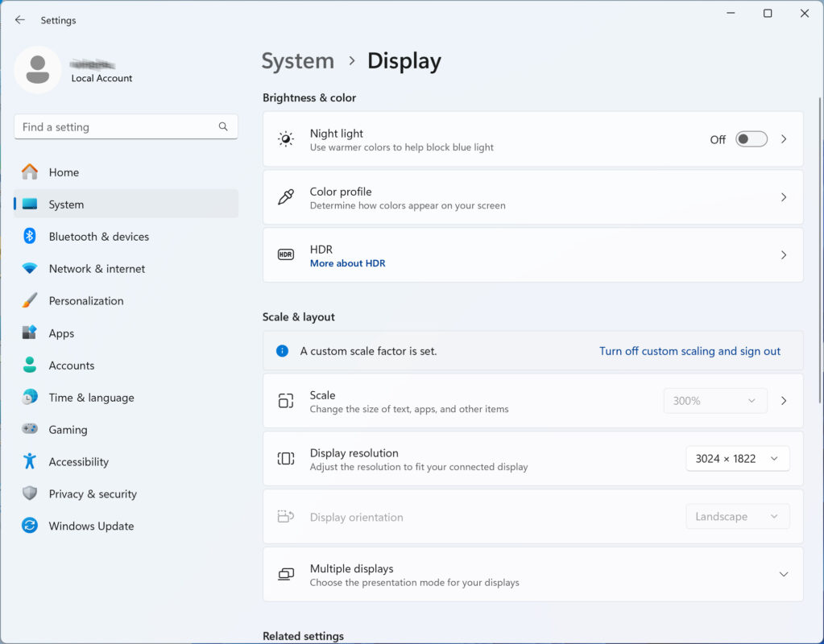Click the HDR badge icon
This screenshot has height=644, width=824.
coord(286,254)
